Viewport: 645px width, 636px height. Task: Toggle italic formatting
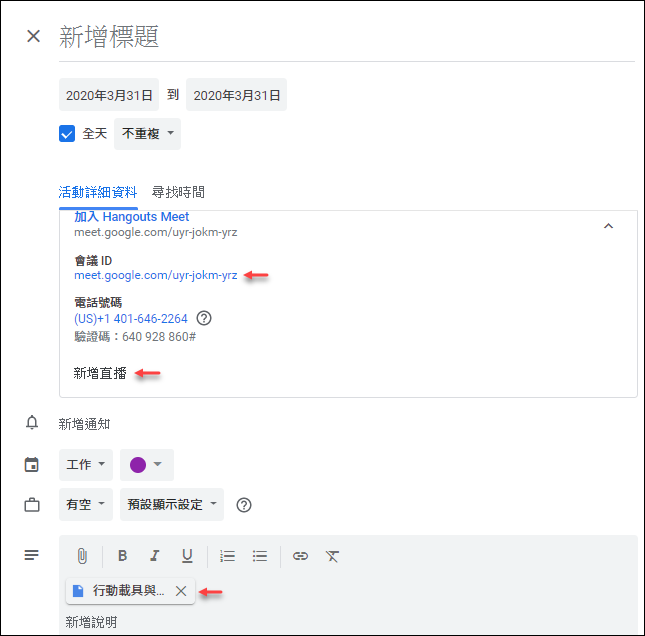(x=155, y=556)
